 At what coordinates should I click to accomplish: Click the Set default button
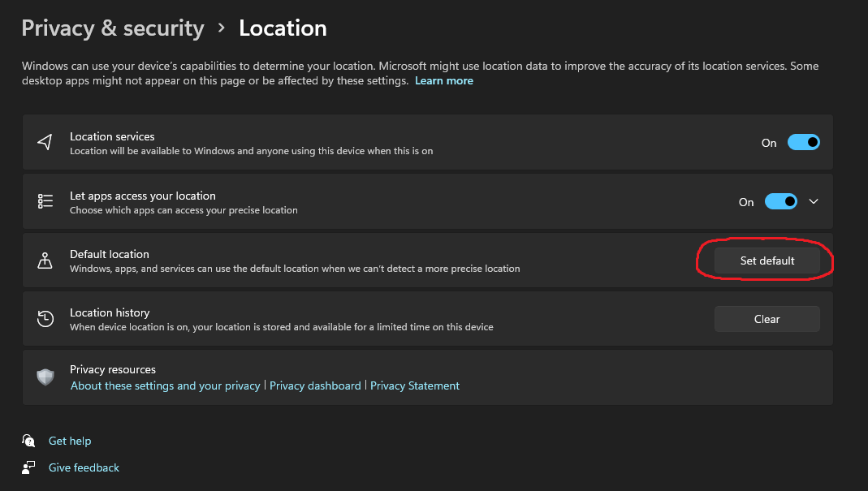[x=767, y=261]
